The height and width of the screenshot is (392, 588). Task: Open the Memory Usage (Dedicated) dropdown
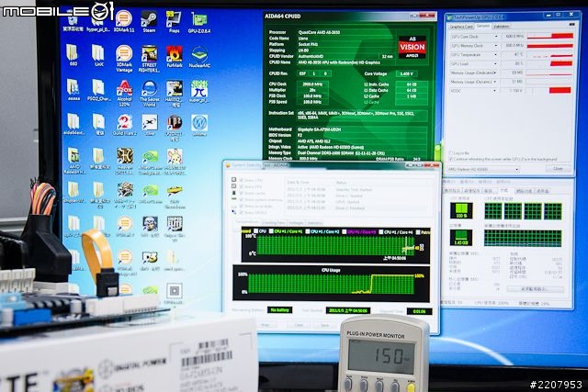pyautogui.click(x=496, y=73)
